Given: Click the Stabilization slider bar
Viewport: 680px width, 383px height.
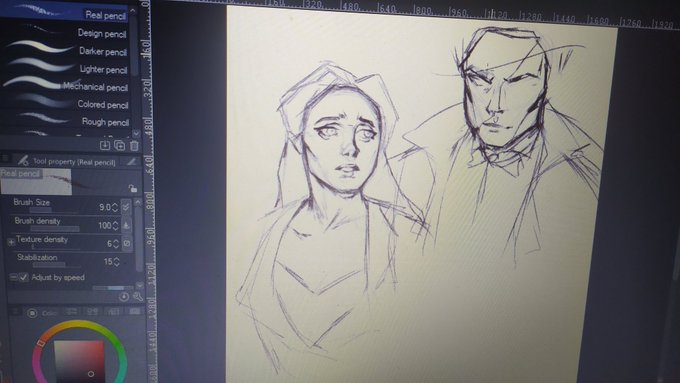Looking at the screenshot, I should [x=56, y=265].
